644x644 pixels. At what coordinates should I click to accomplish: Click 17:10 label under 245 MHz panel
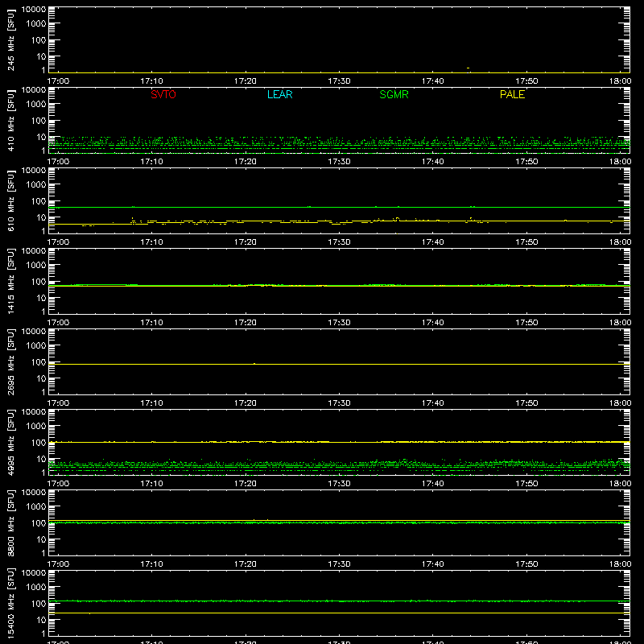(151, 81)
